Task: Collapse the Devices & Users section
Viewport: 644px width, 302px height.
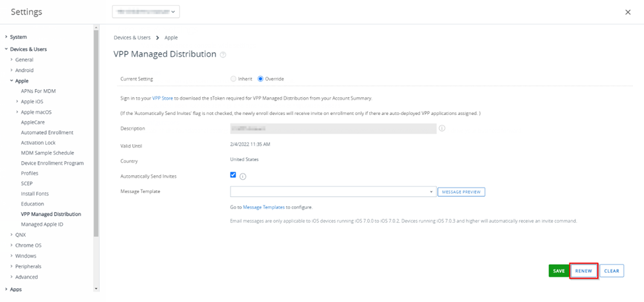Action: click(x=6, y=50)
